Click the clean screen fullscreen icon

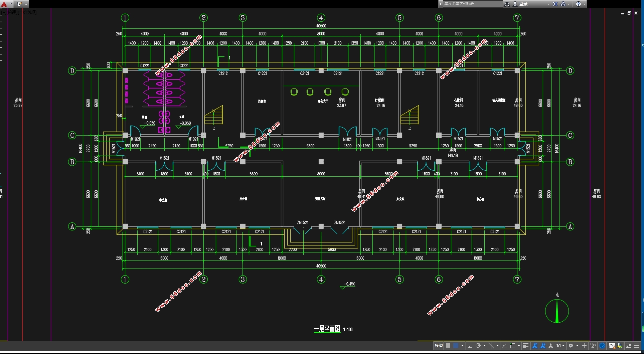tap(628, 346)
